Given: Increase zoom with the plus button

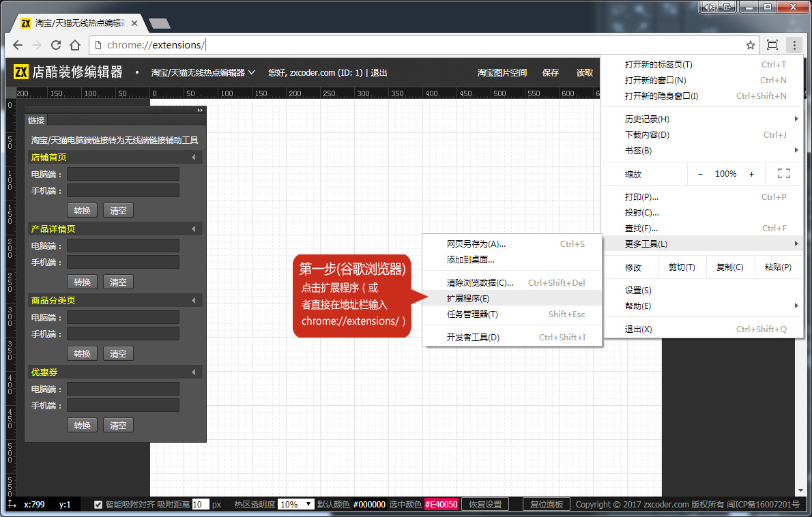Looking at the screenshot, I should pyautogui.click(x=751, y=175).
